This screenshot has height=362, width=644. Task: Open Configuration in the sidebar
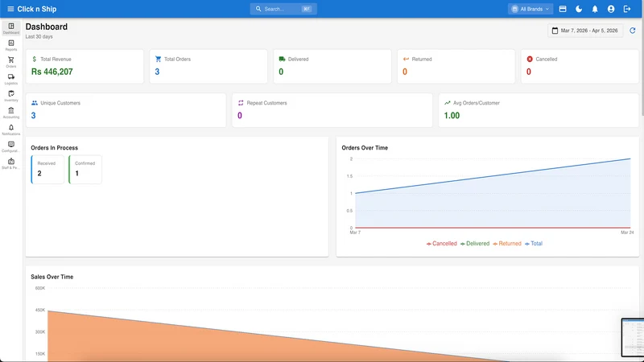(11, 146)
